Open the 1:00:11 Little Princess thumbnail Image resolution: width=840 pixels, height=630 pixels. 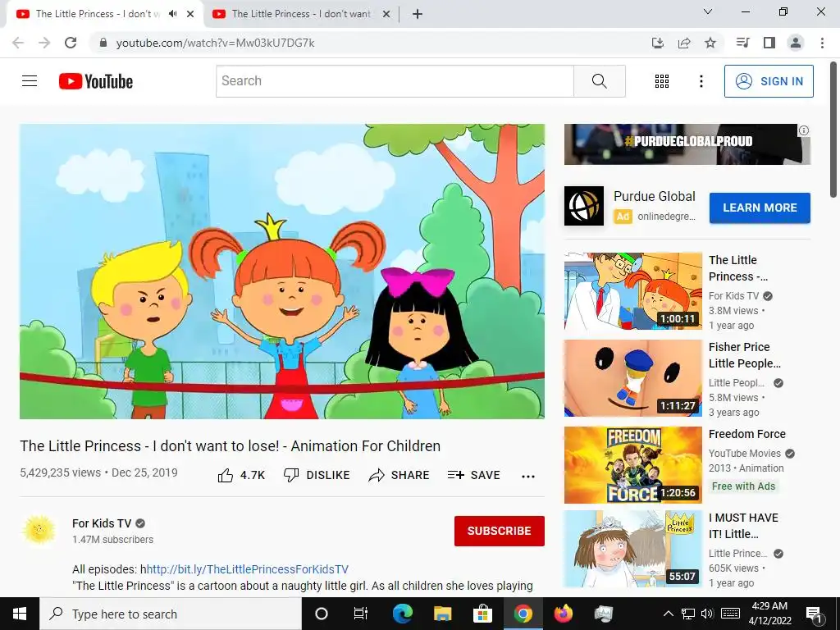click(632, 291)
